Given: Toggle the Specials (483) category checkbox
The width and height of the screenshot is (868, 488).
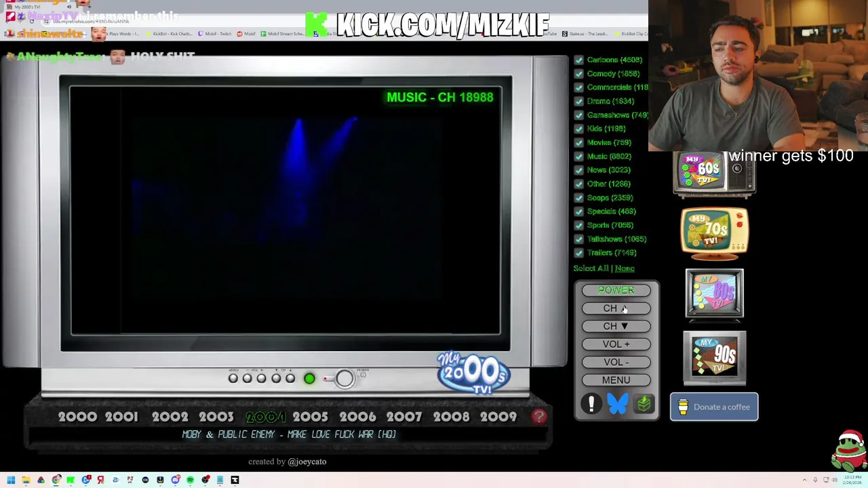Looking at the screenshot, I should click(578, 211).
